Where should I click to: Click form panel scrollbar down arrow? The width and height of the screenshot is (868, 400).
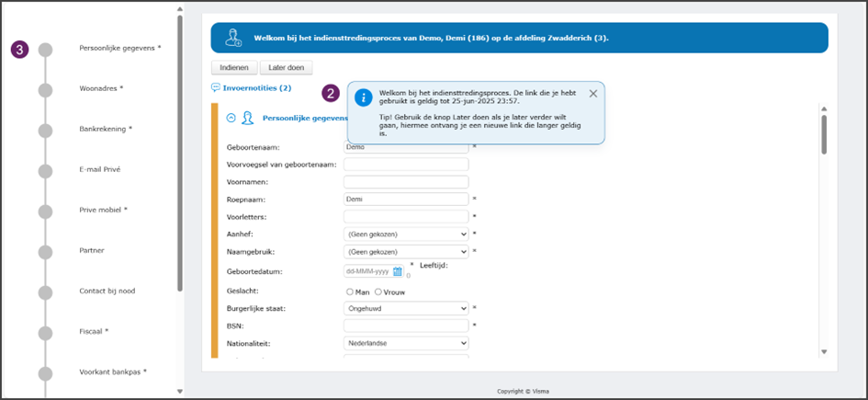click(x=824, y=351)
